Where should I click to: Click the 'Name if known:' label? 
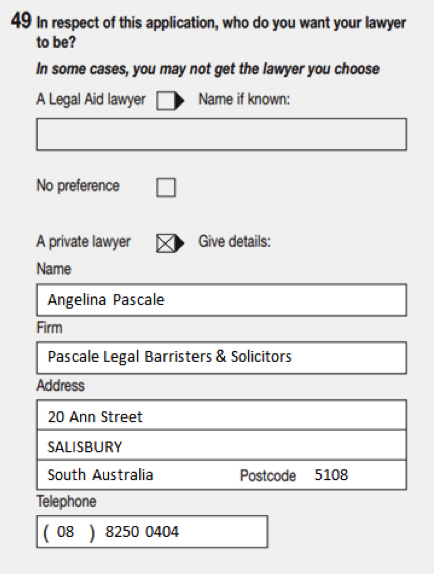pyautogui.click(x=244, y=99)
